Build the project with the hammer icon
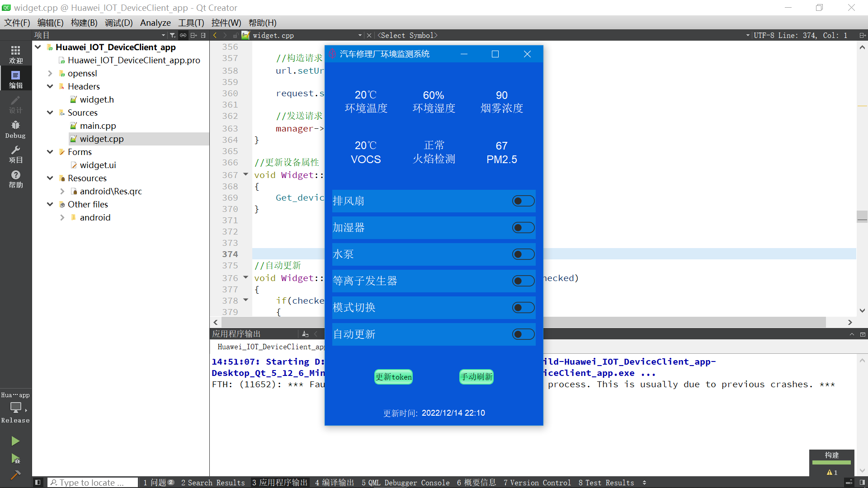 pos(15,476)
